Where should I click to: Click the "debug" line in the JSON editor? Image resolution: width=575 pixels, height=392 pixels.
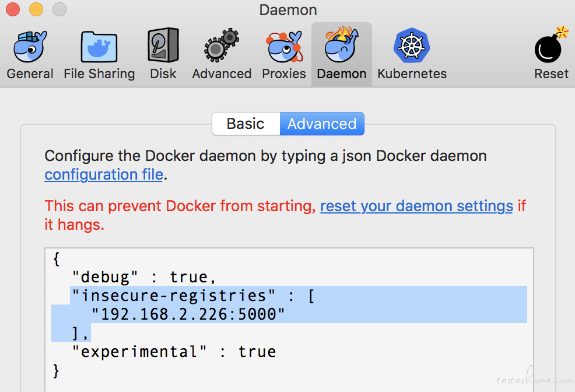tap(145, 277)
